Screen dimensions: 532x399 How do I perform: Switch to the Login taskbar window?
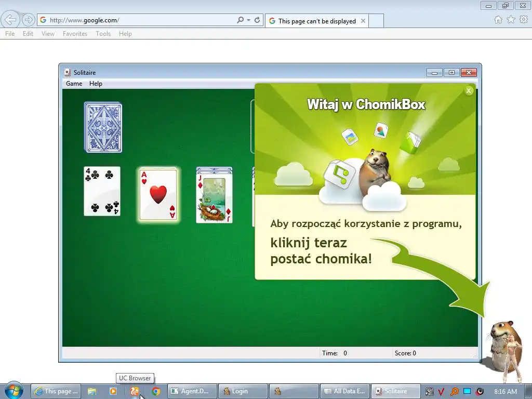pos(243,391)
